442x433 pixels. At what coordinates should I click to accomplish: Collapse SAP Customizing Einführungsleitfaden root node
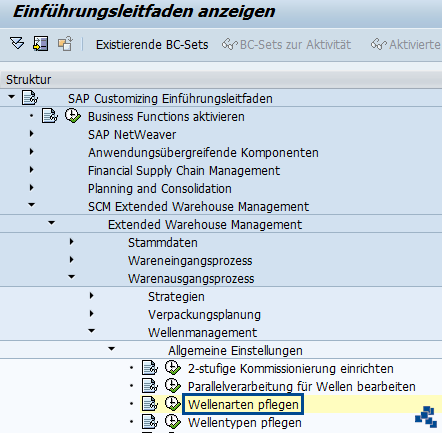click(x=12, y=97)
